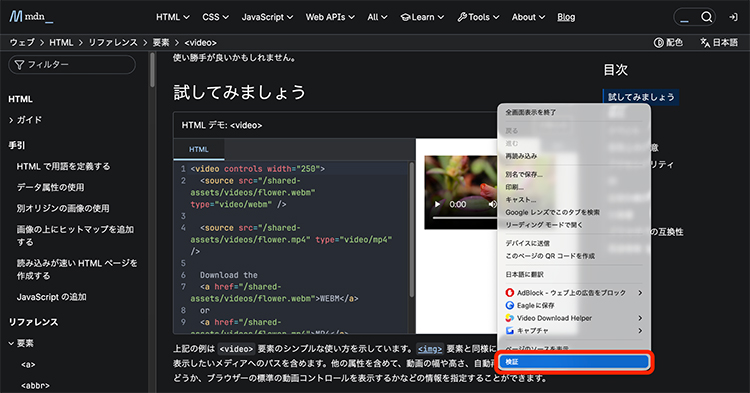
Task: Click the リファレンス breadcrumb
Action: [x=113, y=43]
